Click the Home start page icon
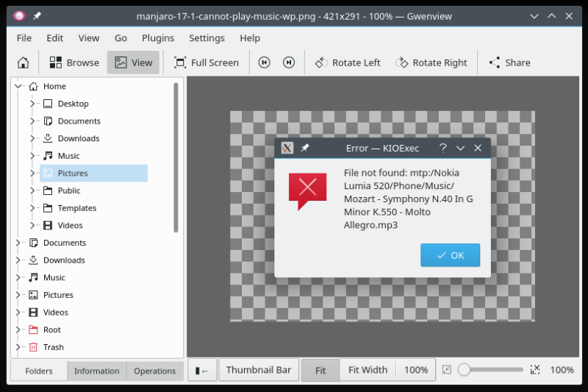Viewport: 588px width, 392px height. tap(24, 63)
